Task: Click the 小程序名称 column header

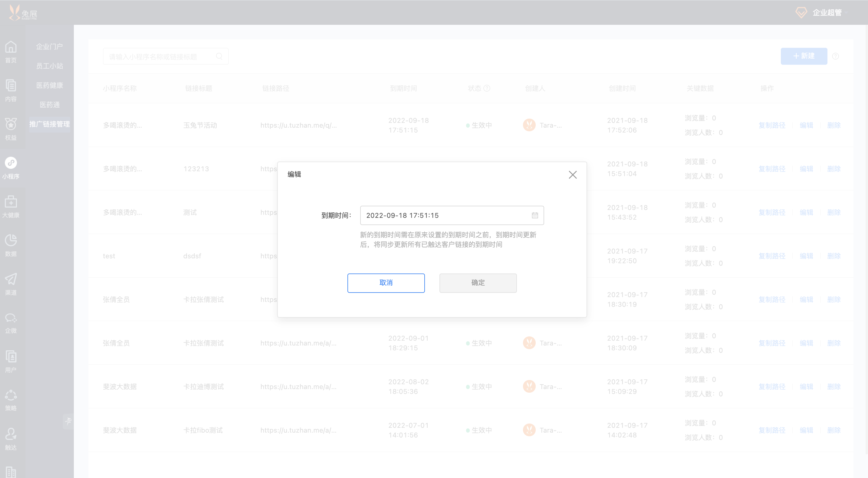Action: (120, 88)
